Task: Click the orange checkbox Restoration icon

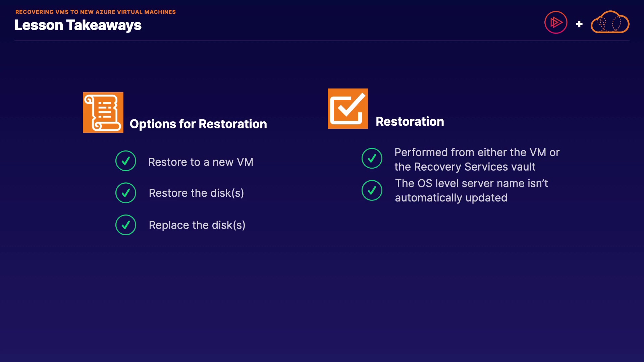Action: click(x=347, y=109)
